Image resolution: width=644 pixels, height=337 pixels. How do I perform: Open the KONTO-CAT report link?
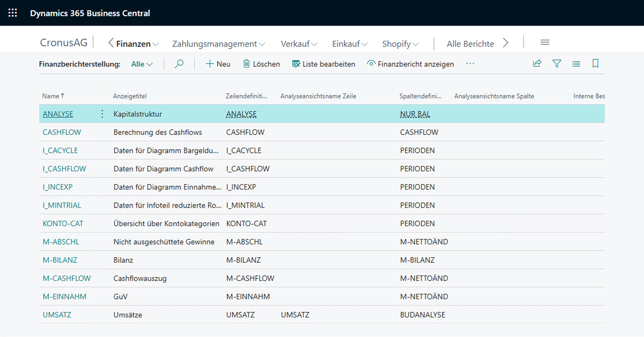[63, 224]
